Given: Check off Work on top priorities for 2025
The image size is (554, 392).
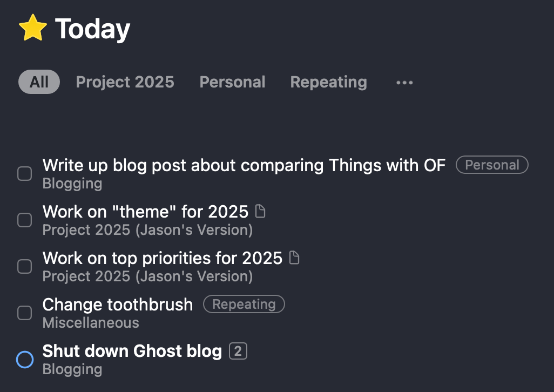Looking at the screenshot, I should pyautogui.click(x=25, y=266).
